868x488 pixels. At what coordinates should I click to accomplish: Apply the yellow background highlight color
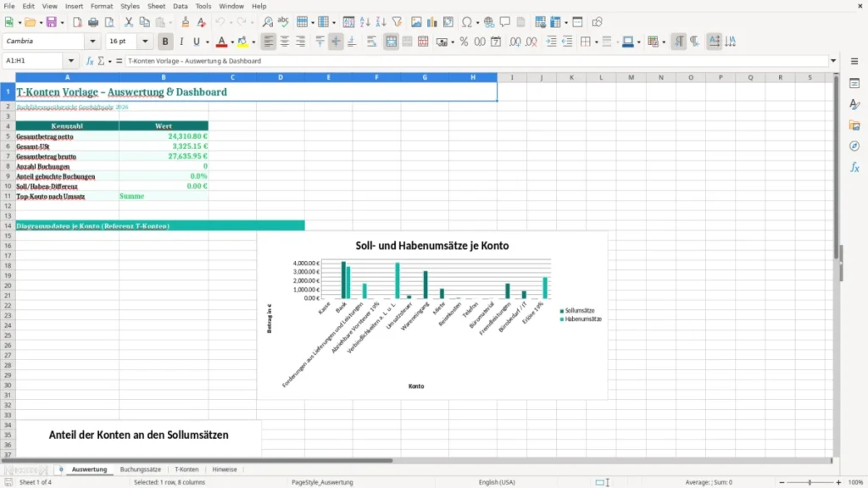tap(242, 42)
